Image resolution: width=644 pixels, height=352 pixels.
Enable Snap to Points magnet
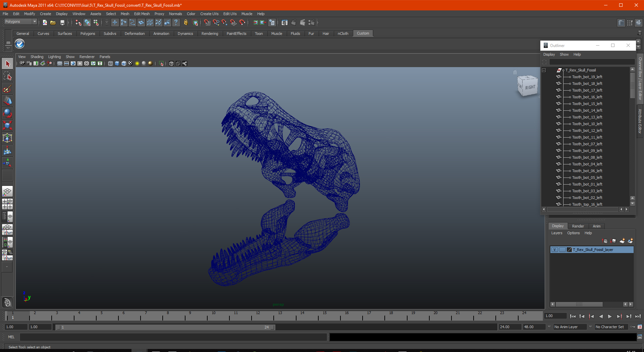(x=225, y=22)
